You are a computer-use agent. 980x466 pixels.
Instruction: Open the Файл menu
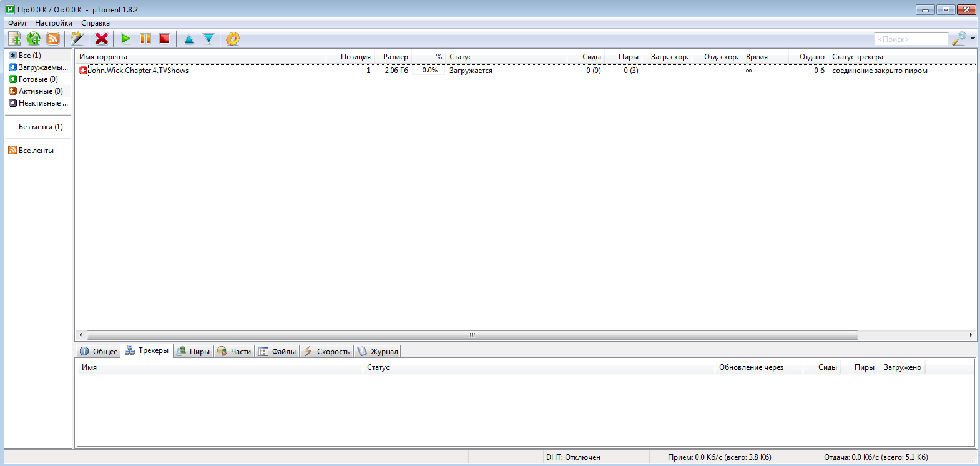pyautogui.click(x=17, y=23)
